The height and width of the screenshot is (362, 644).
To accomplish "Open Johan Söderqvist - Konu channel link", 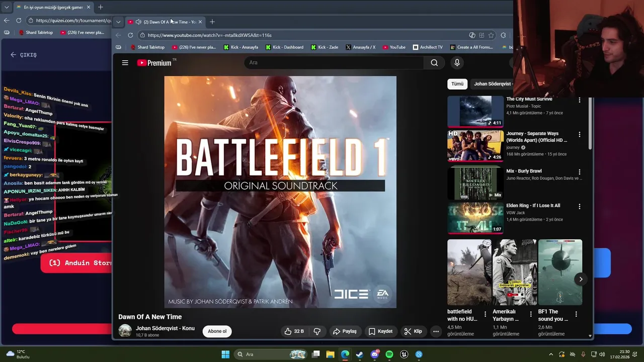I will click(x=165, y=328).
